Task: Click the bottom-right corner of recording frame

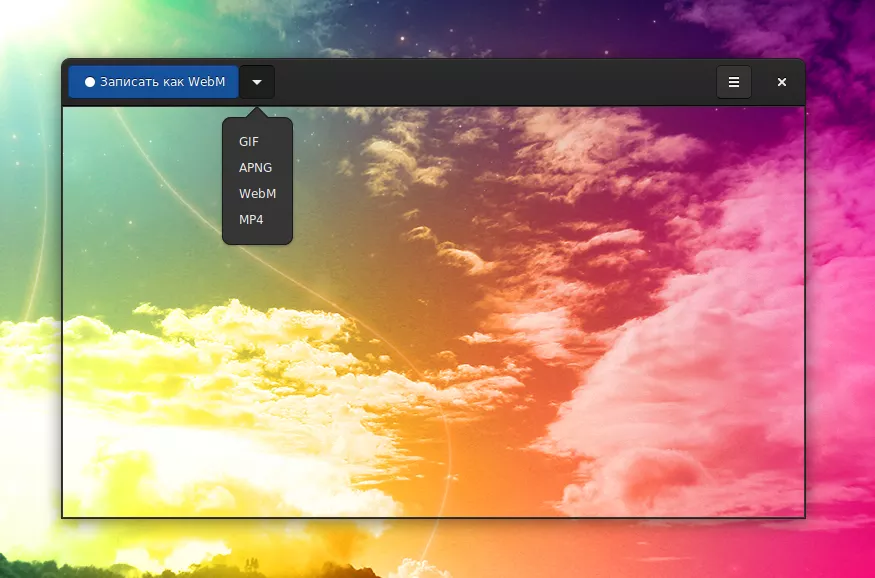Action: pyautogui.click(x=804, y=517)
